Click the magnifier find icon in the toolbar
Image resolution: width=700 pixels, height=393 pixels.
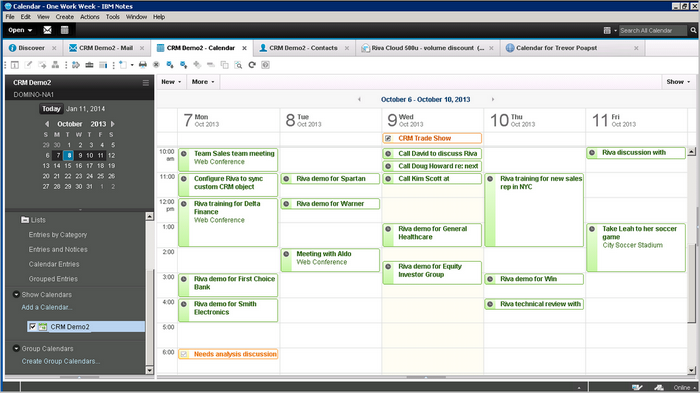pyautogui.click(x=238, y=65)
